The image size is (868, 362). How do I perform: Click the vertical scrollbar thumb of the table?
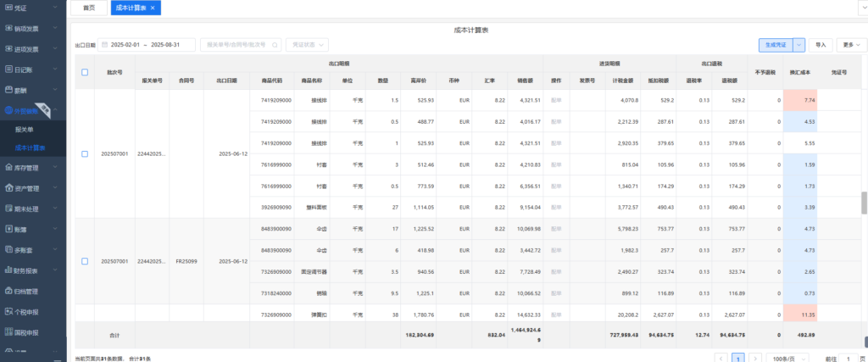[x=865, y=202]
